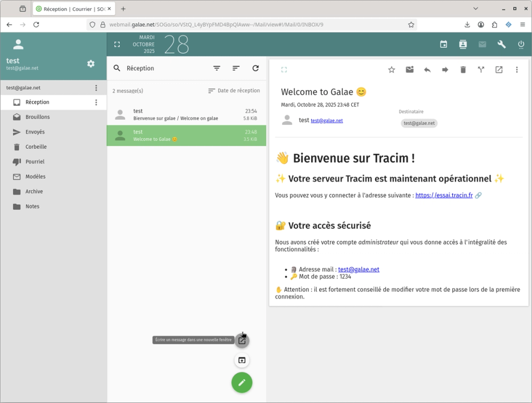Delete the open message with the trash icon

pos(463,69)
